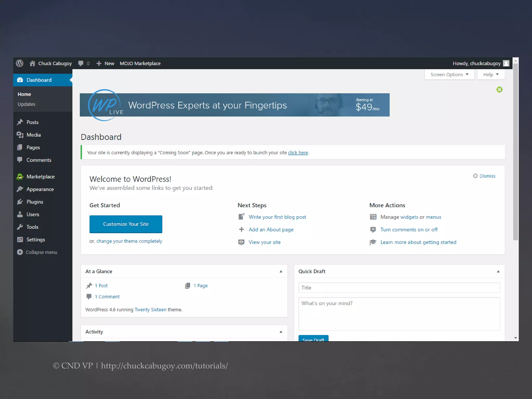Follow the View your site link

(x=264, y=242)
